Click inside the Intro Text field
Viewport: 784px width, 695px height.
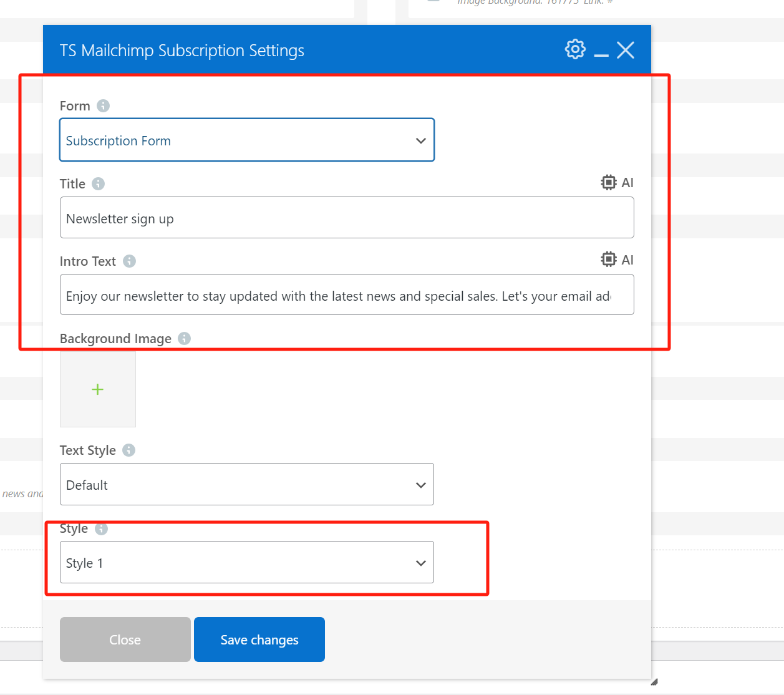coord(347,294)
